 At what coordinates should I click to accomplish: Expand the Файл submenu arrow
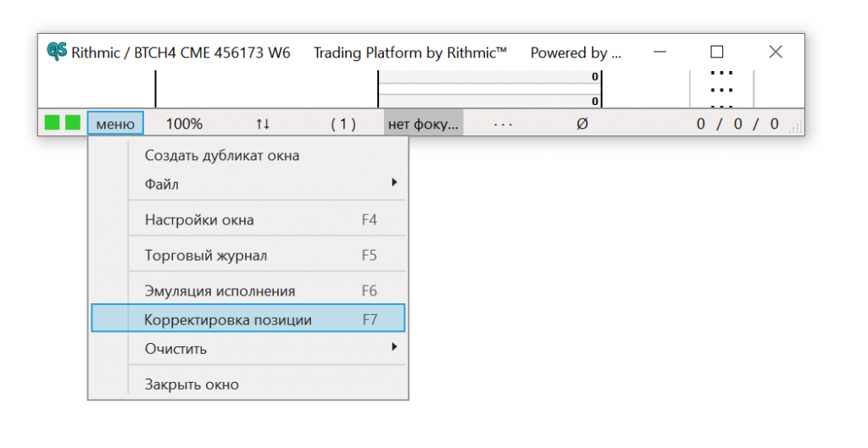click(394, 182)
